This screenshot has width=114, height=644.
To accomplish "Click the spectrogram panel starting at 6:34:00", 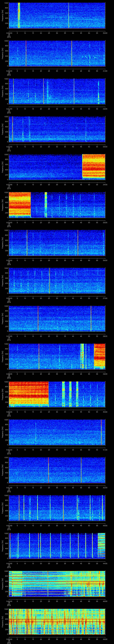I will point(57,205).
